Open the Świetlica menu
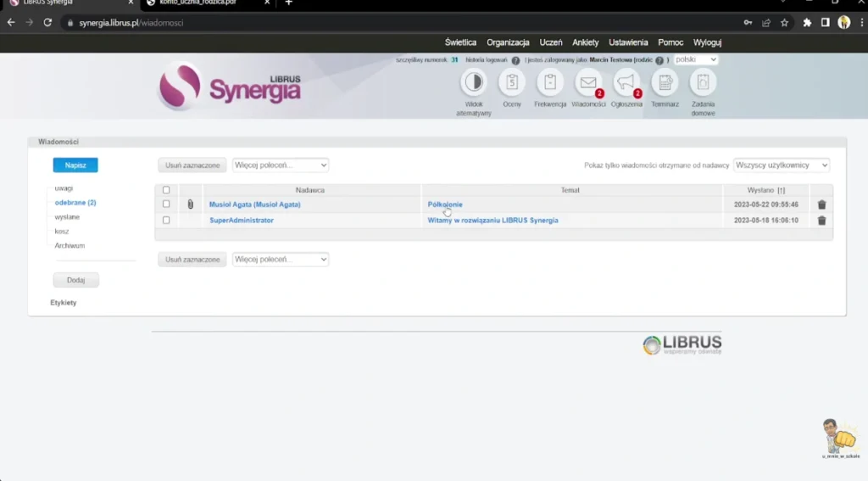868x481 pixels. coord(460,42)
